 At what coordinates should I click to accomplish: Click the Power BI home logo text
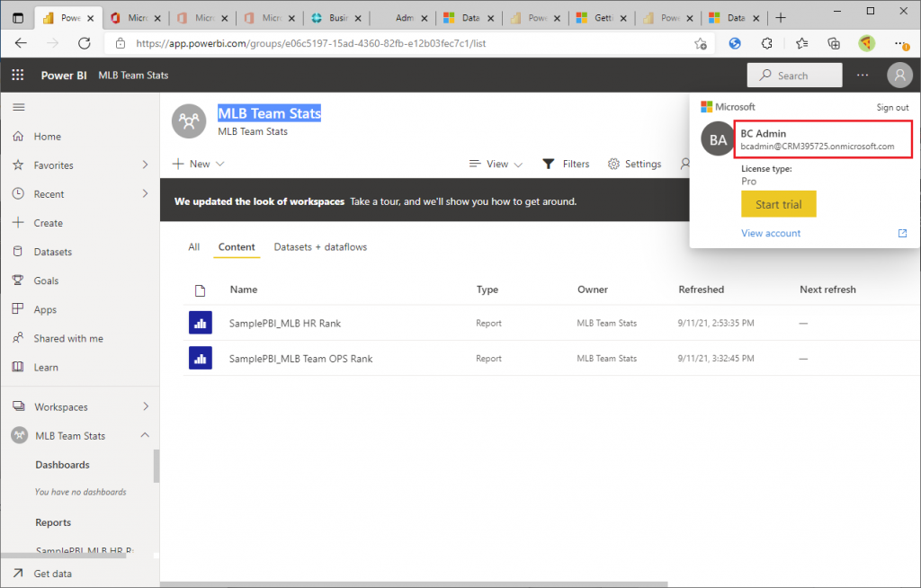64,76
